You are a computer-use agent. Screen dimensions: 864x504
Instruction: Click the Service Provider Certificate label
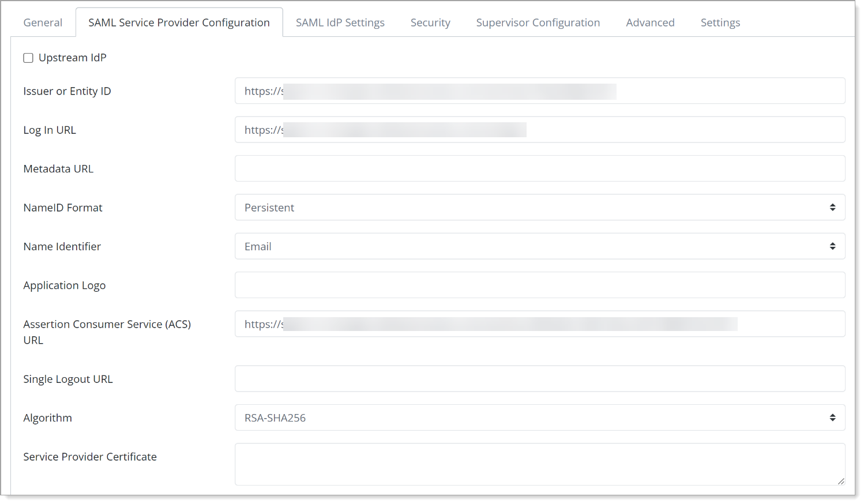(x=90, y=457)
